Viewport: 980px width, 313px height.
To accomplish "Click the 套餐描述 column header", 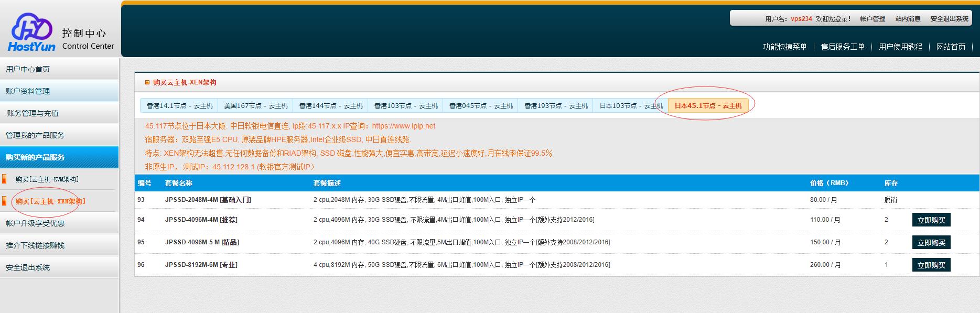I will click(x=327, y=183).
